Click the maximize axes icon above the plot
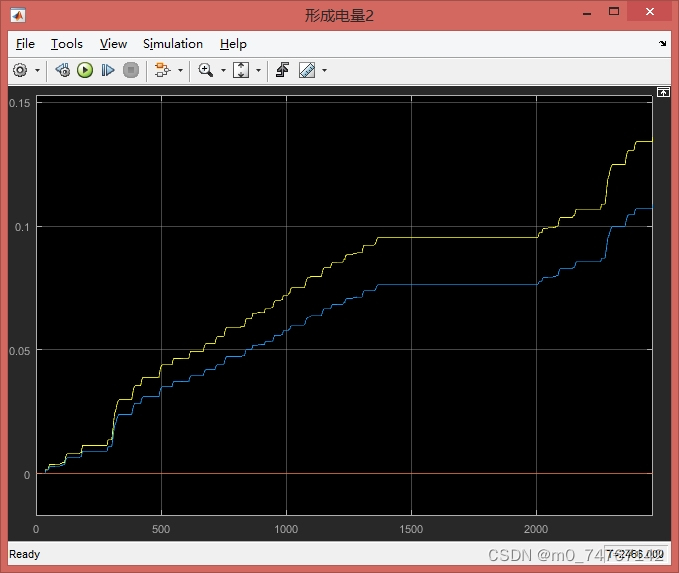 coord(663,92)
